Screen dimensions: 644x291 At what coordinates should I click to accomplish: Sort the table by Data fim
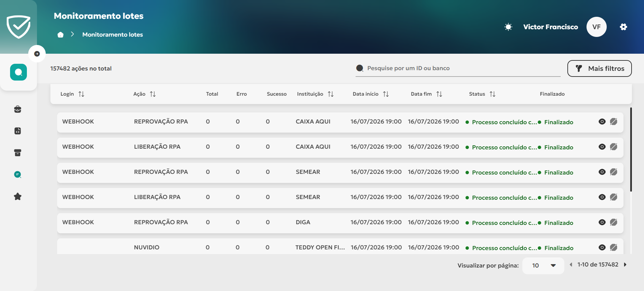coord(439,94)
